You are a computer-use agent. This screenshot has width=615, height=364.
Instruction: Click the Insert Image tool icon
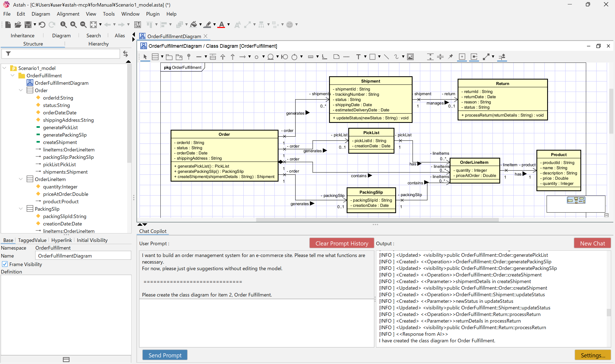pos(410,57)
